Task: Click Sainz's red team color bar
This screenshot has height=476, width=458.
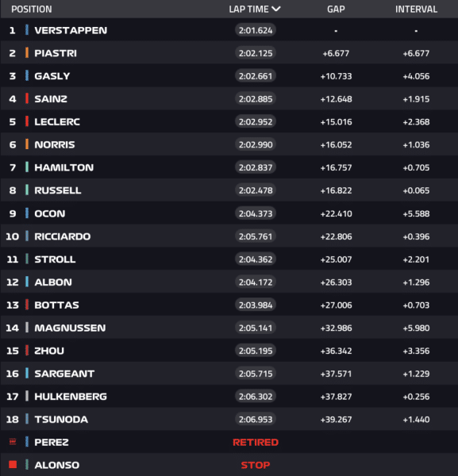Action: tap(27, 98)
